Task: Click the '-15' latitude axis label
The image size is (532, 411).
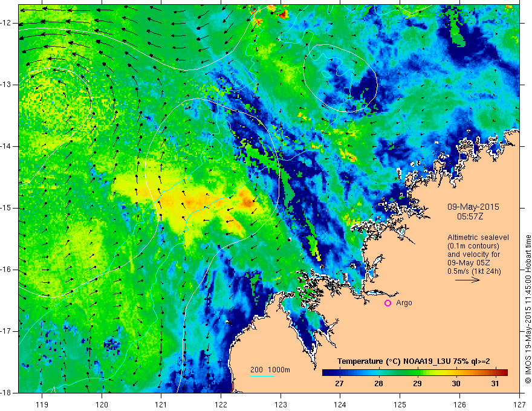Action: (x=6, y=208)
